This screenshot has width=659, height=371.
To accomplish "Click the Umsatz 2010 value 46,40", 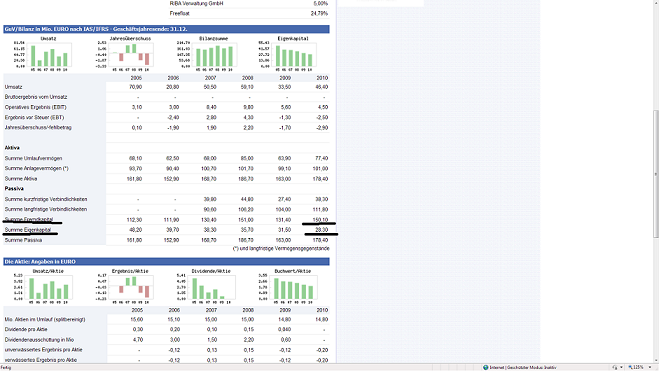I will point(322,87).
